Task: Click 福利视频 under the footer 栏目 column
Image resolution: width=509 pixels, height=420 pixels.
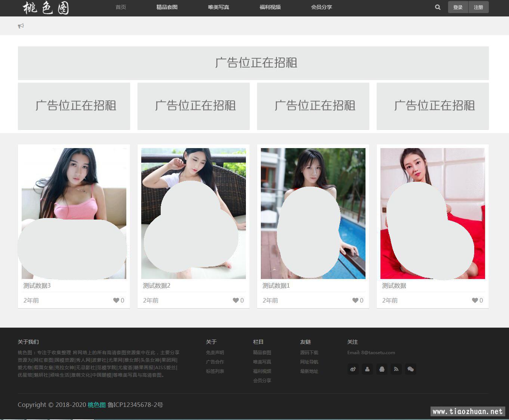Action: (262, 371)
